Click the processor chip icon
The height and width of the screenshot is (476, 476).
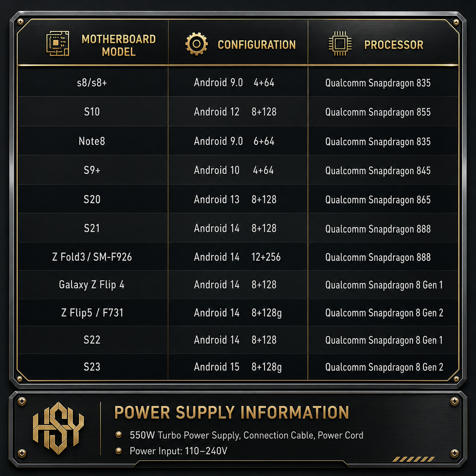click(x=340, y=44)
